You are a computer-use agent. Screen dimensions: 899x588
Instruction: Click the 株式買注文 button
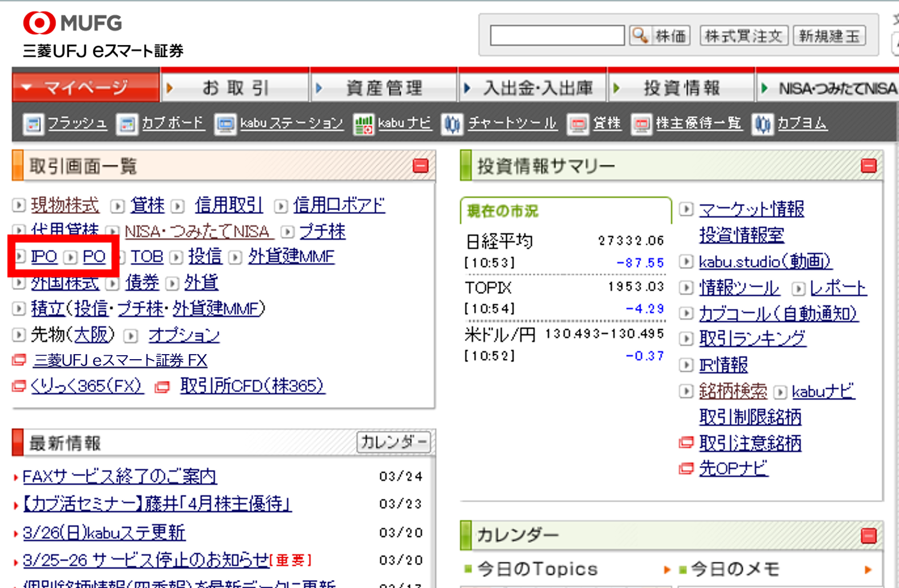click(743, 35)
